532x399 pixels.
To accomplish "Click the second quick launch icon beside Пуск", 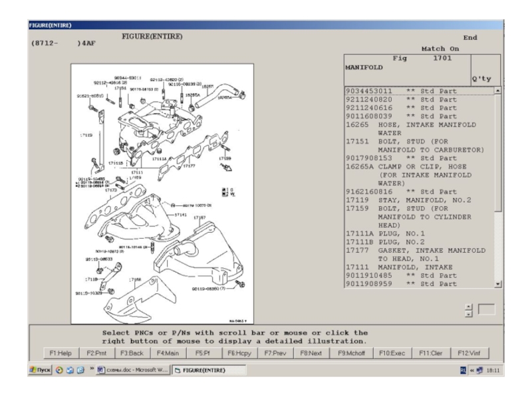I will (70, 370).
